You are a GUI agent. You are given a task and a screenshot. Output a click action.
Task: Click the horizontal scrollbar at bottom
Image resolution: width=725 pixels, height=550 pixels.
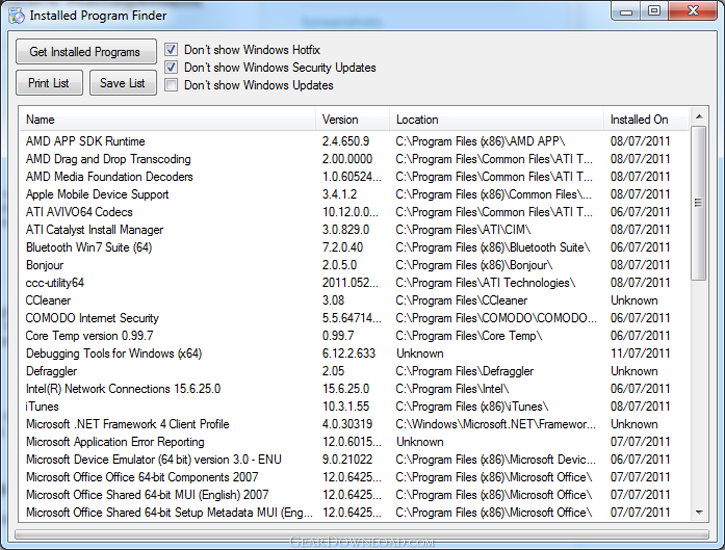(362, 535)
